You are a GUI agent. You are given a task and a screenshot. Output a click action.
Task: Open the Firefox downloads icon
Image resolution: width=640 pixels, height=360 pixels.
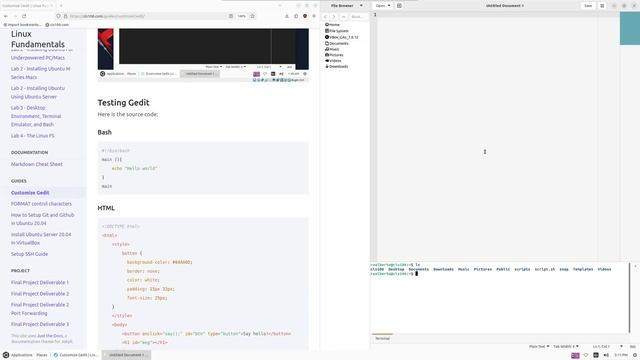click(x=287, y=16)
